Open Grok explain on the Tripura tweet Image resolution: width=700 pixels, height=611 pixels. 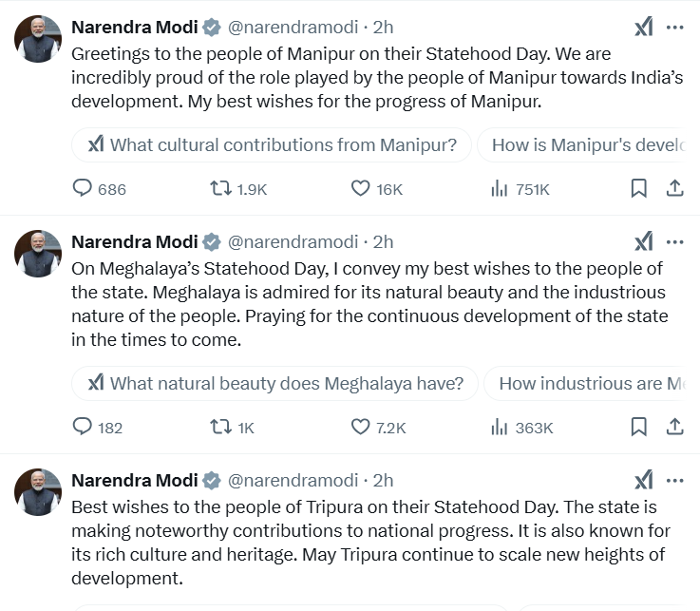(643, 480)
